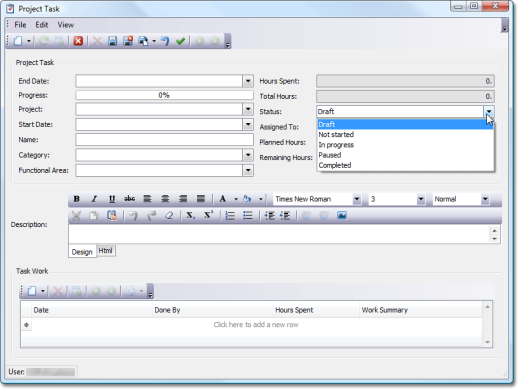518x389 pixels.
Task: Align description text right
Action: [x=183, y=199]
